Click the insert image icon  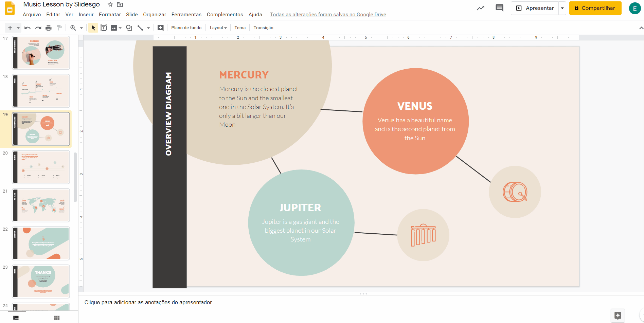(x=114, y=28)
